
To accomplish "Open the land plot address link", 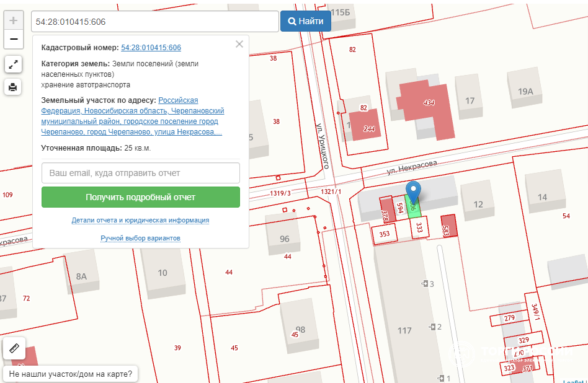I will [133, 116].
